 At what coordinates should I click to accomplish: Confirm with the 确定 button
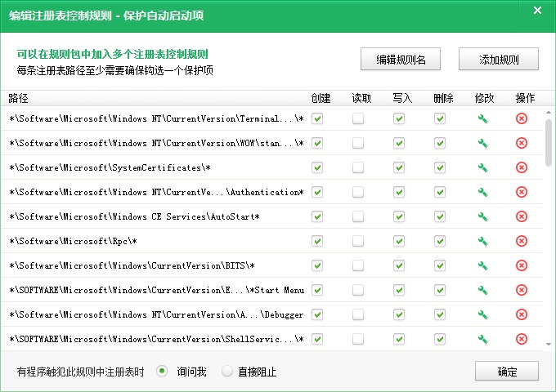tap(506, 372)
